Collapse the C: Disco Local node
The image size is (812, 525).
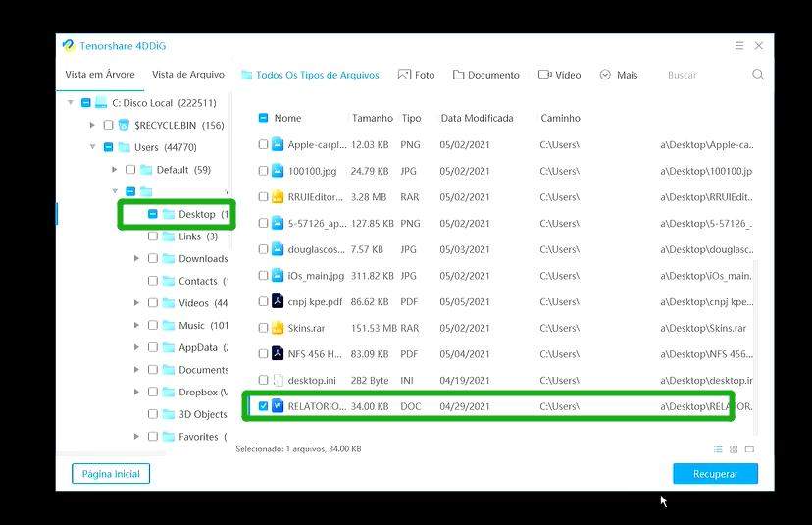tap(71, 103)
